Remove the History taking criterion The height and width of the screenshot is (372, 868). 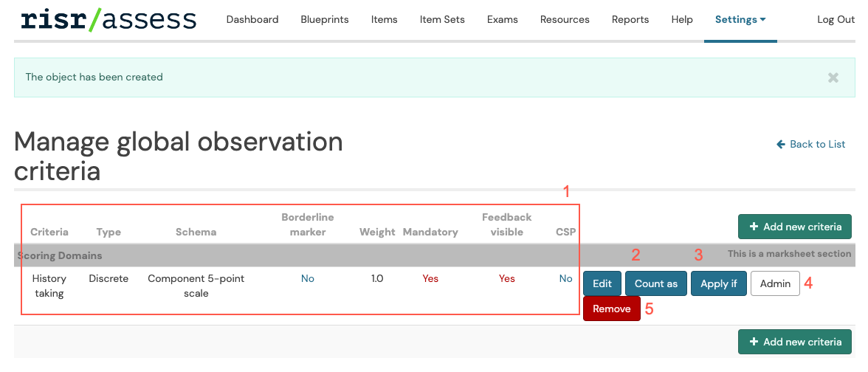point(611,309)
